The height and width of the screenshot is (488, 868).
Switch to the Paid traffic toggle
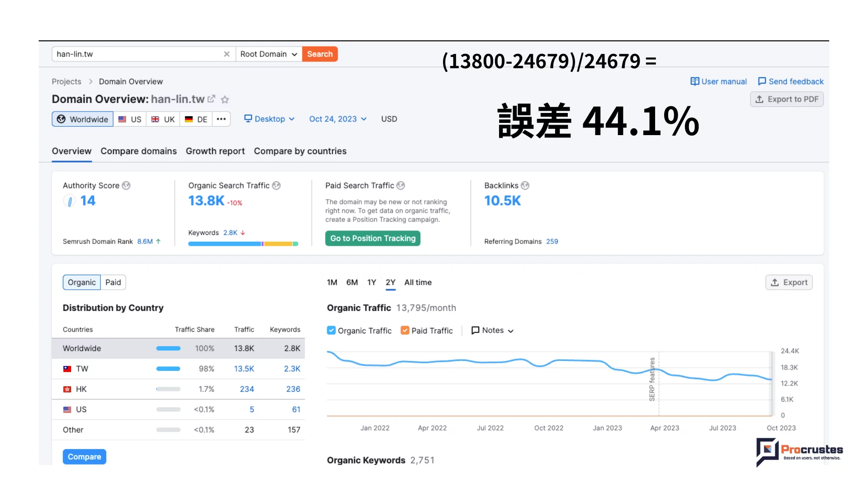pyautogui.click(x=113, y=282)
